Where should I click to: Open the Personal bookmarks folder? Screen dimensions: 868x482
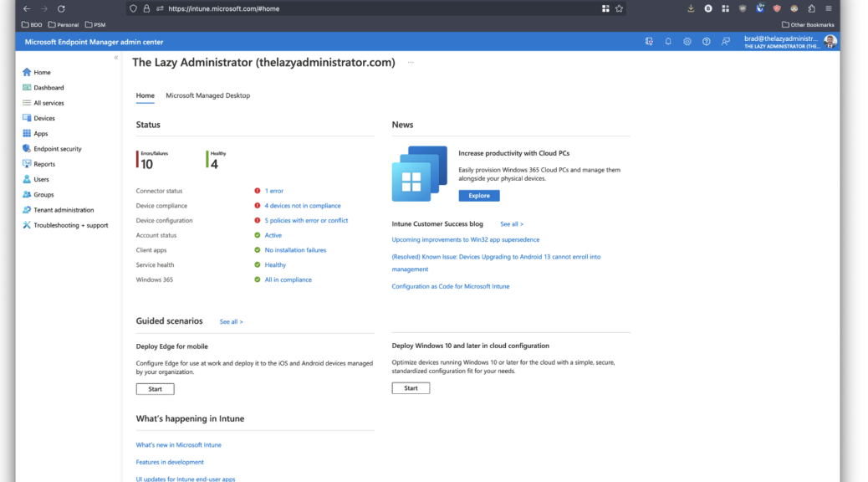pos(64,25)
